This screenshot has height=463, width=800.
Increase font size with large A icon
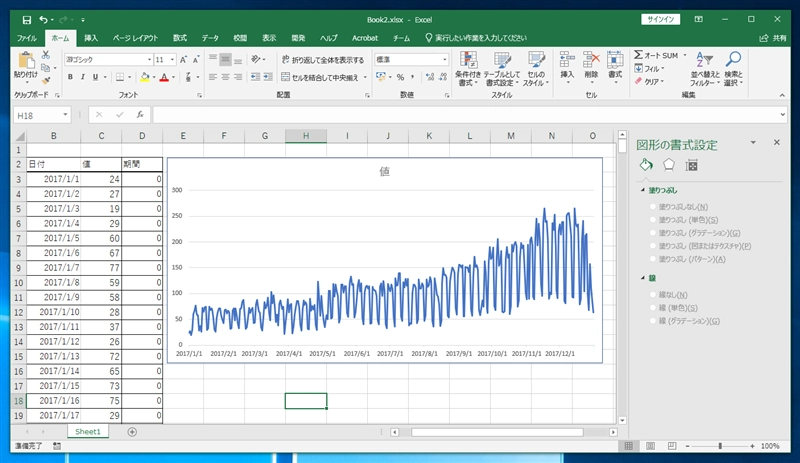tap(183, 60)
